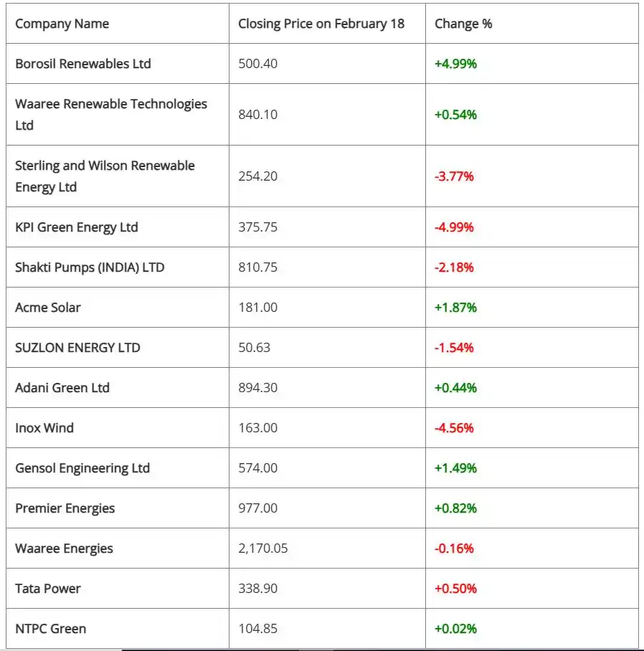Click the KPI Green Energy Ltd cell
Image resolution: width=644 pixels, height=651 pixels.
pyautogui.click(x=77, y=227)
